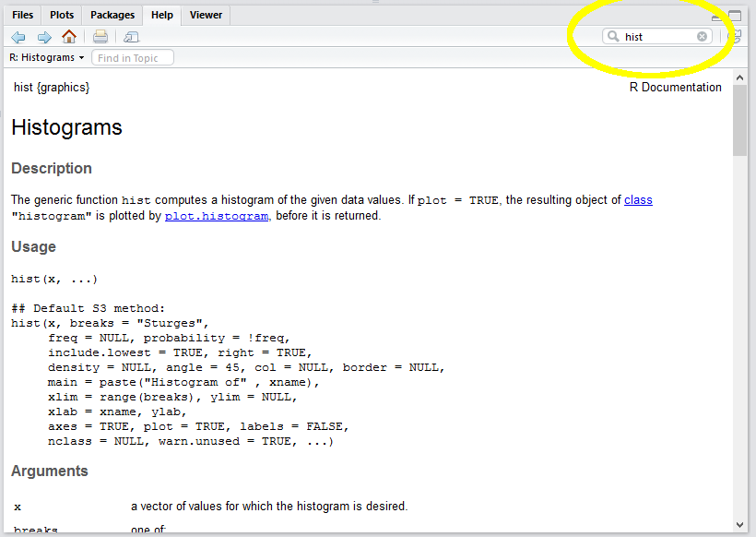Select the Viewer tab

tap(206, 15)
